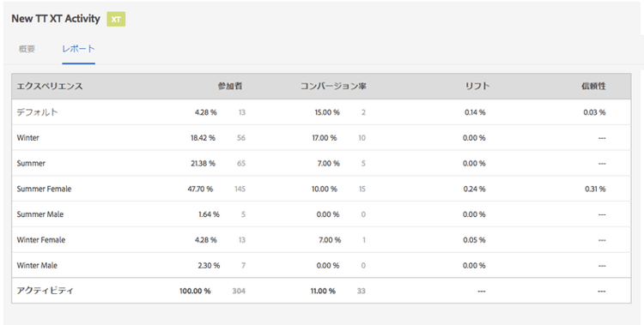644x325 pixels.
Task: Click the 0.05 % lift value
Action: point(474,240)
